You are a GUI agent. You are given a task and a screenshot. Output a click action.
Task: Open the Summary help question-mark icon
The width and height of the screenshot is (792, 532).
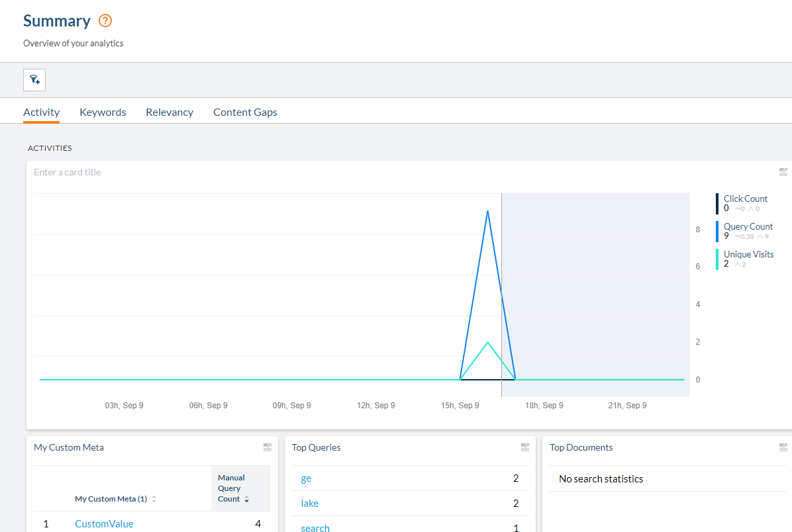click(x=105, y=21)
